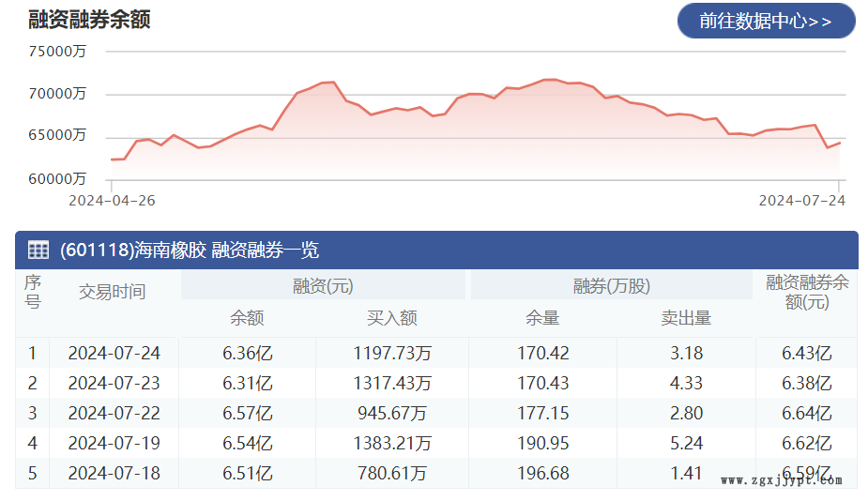Screen dimensions: 868x501
Task: Click the table grid icon beside 海南橡胶
Action: pos(38,250)
